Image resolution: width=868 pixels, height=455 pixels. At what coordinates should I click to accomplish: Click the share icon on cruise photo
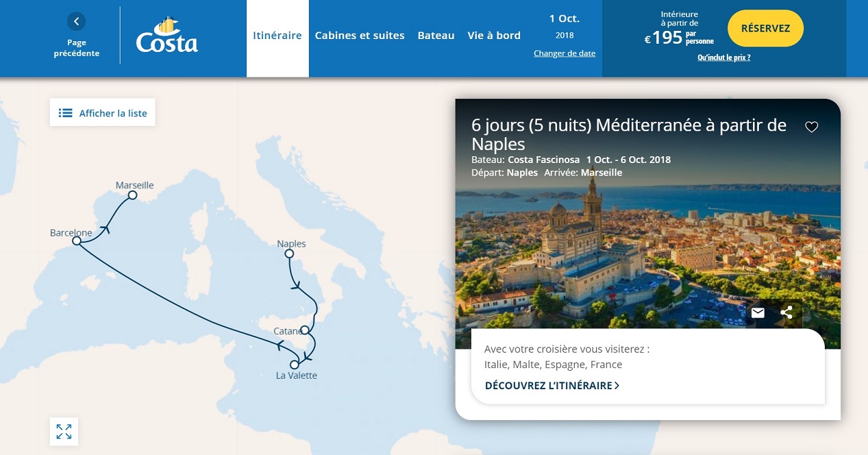pyautogui.click(x=786, y=312)
